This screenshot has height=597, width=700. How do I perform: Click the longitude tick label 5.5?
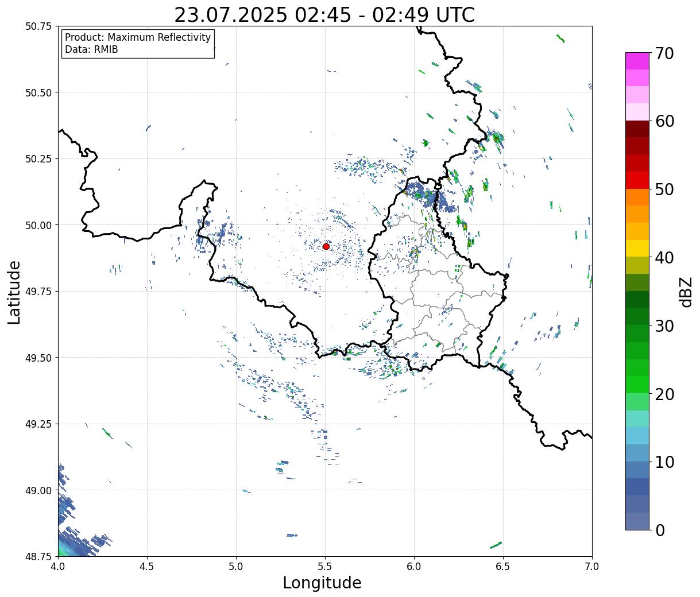[325, 567]
